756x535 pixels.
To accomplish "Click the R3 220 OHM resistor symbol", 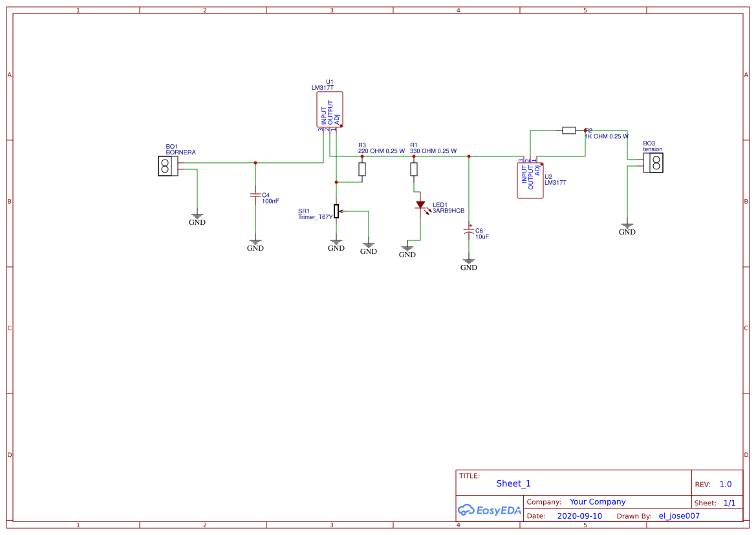I will click(362, 169).
